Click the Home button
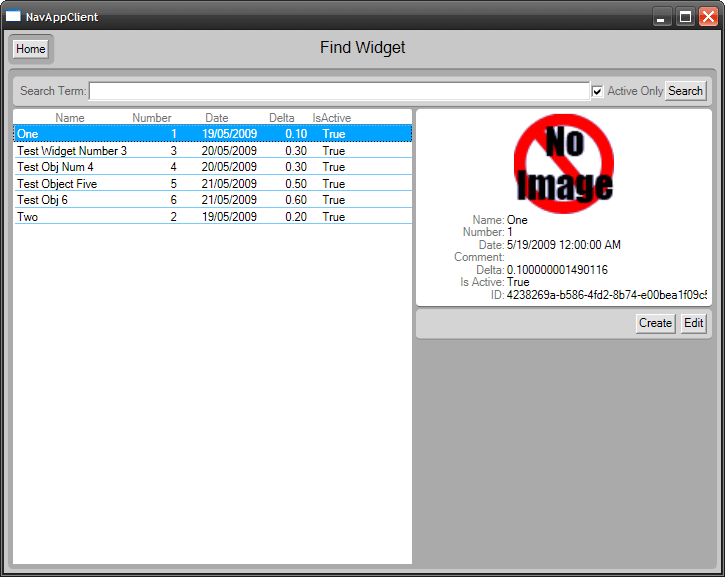This screenshot has height=577, width=725. tap(30, 49)
